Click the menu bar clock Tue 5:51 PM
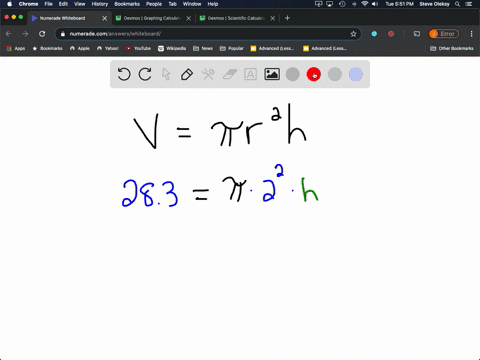Viewport: 480px width, 360px height. click(x=399, y=4)
